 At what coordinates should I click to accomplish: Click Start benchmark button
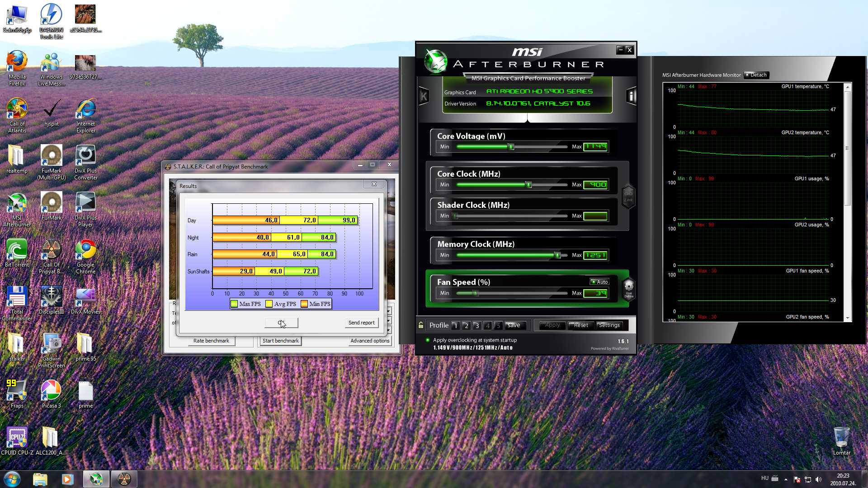[x=280, y=341]
